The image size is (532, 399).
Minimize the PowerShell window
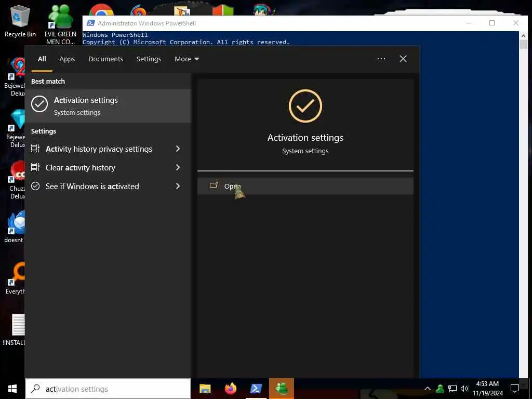coord(468,23)
